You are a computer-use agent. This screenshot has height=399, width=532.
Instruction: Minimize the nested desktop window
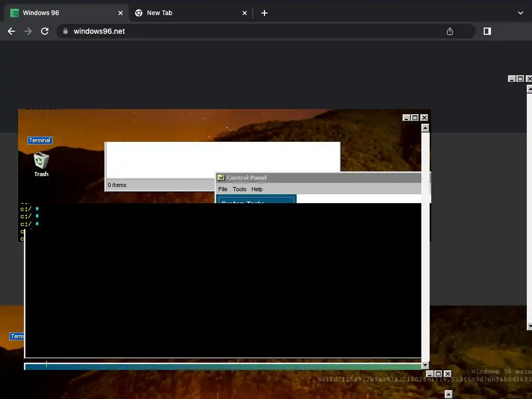406,118
